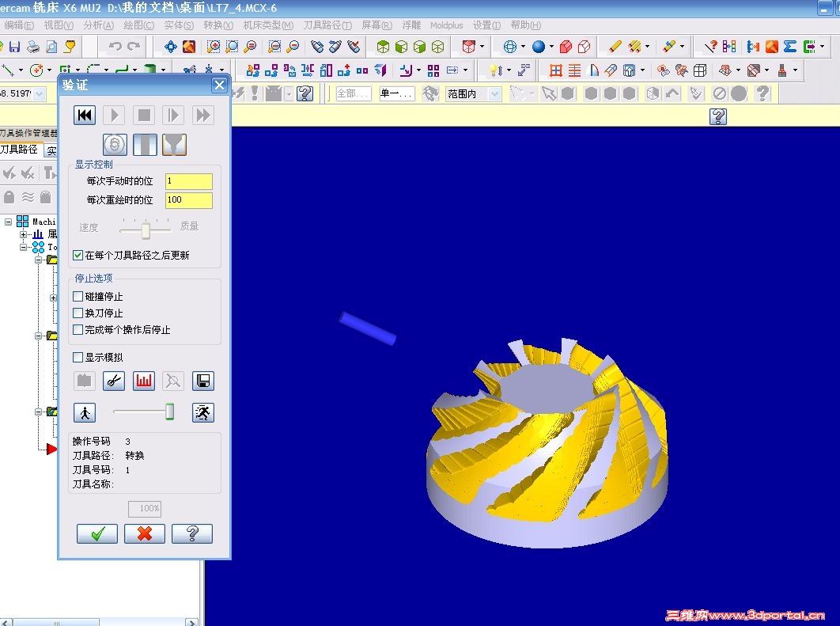Click the Unzoom previous magnifier icon
840x626 pixels.
tap(274, 47)
